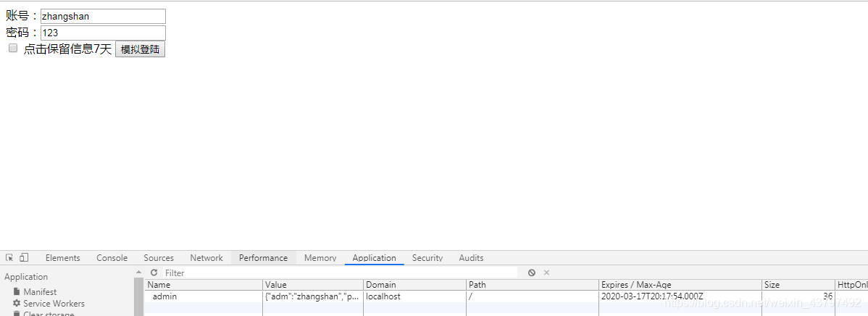This screenshot has width=868, height=316.
Task: Open Clear storage in sidebar
Action: click(x=43, y=314)
